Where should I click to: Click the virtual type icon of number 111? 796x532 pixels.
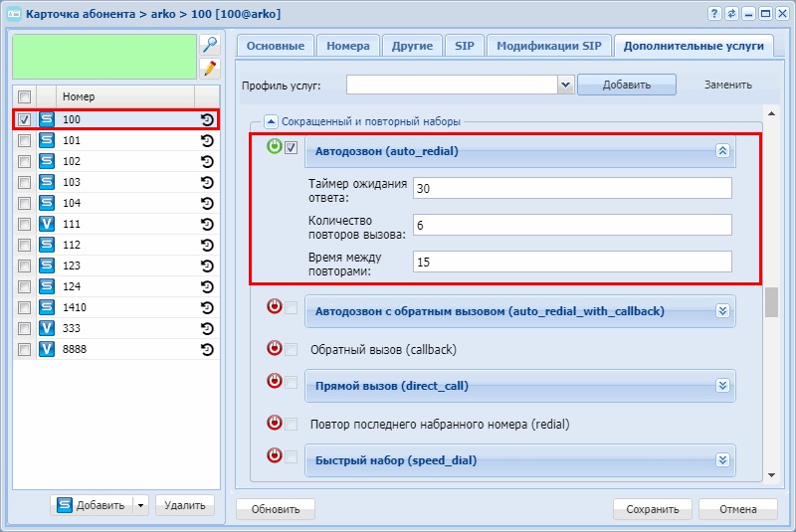tap(47, 224)
